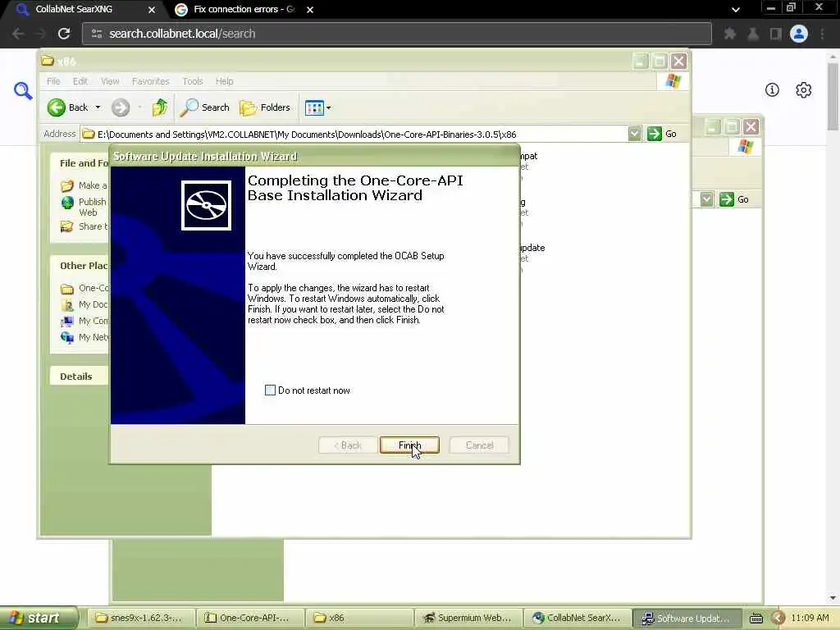
Task: Expand hidden tray icons arrow
Action: click(x=778, y=619)
